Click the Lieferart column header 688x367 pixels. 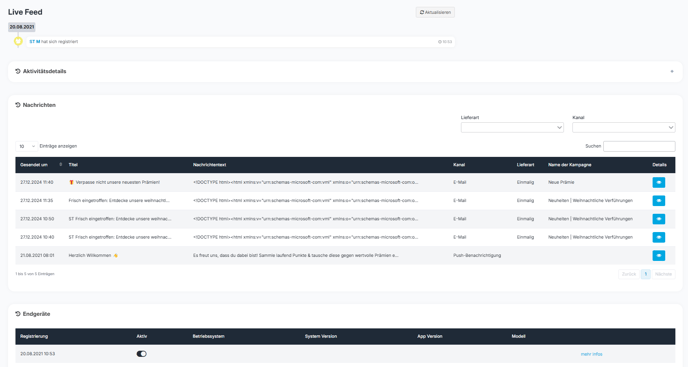[525, 165]
